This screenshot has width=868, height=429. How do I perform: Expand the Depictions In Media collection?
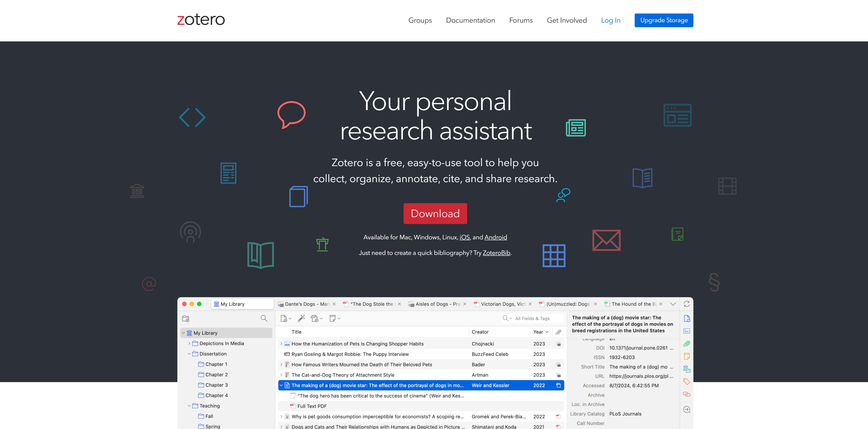tap(189, 343)
